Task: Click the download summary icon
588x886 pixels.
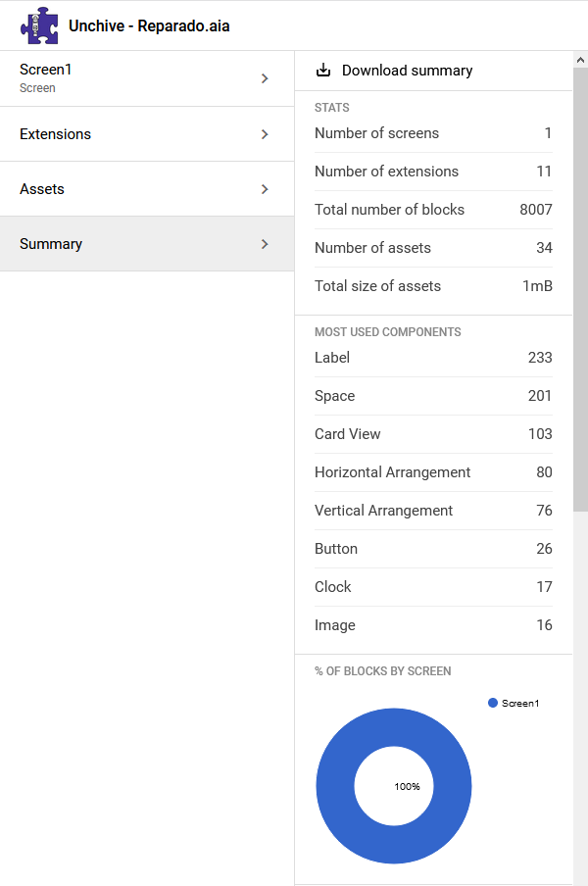Action: (x=323, y=71)
